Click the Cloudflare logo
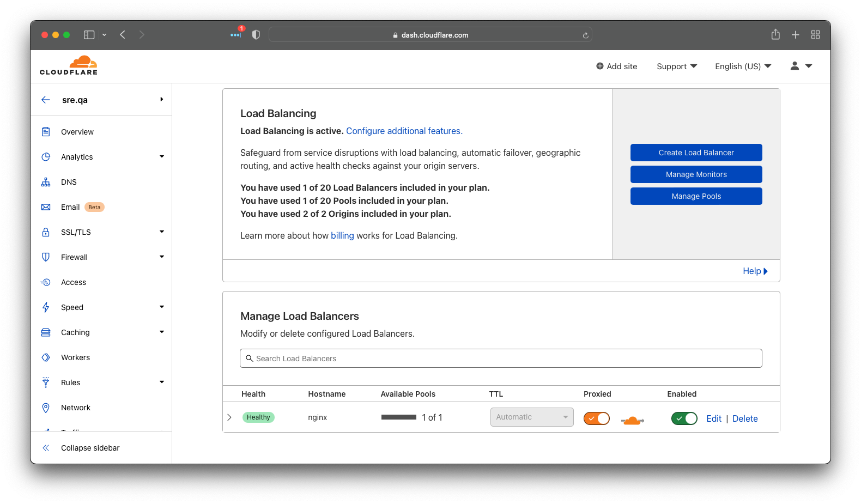 (x=69, y=65)
